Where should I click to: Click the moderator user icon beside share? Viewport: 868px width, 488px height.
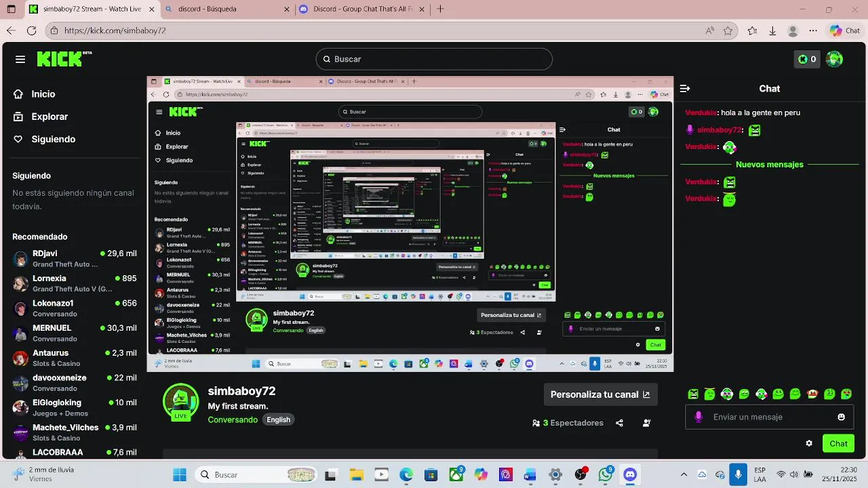(646, 423)
